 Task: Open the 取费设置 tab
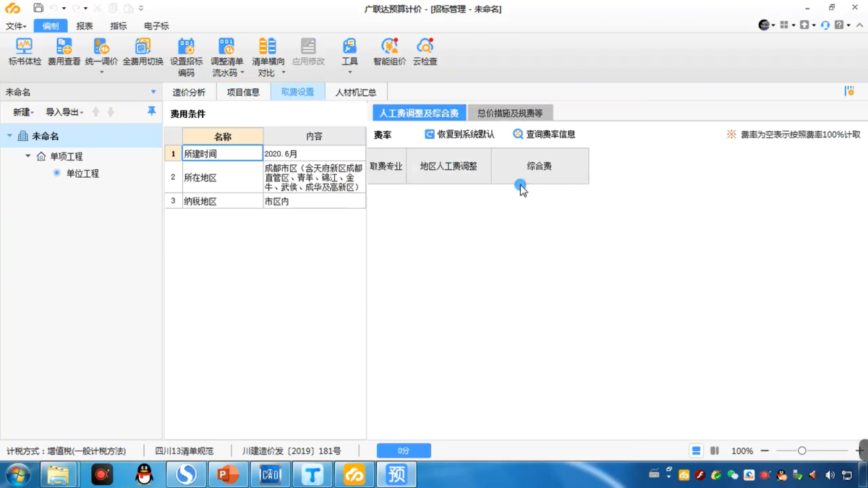click(x=297, y=93)
